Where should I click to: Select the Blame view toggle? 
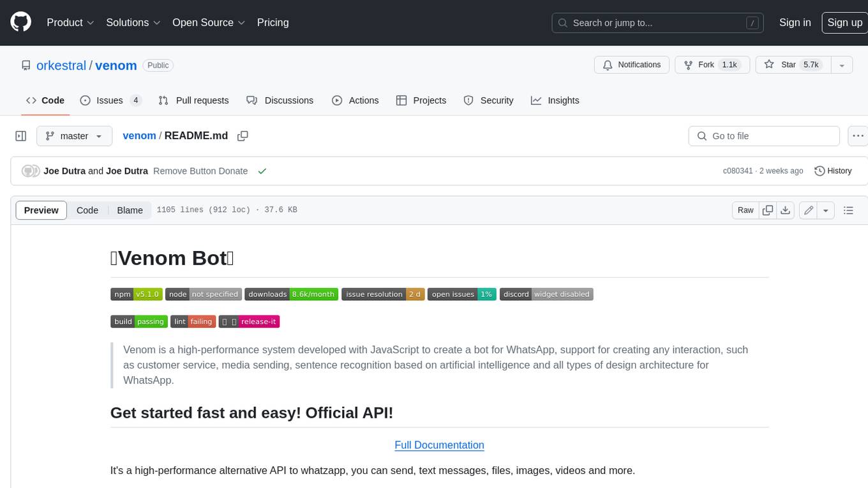[x=130, y=210]
